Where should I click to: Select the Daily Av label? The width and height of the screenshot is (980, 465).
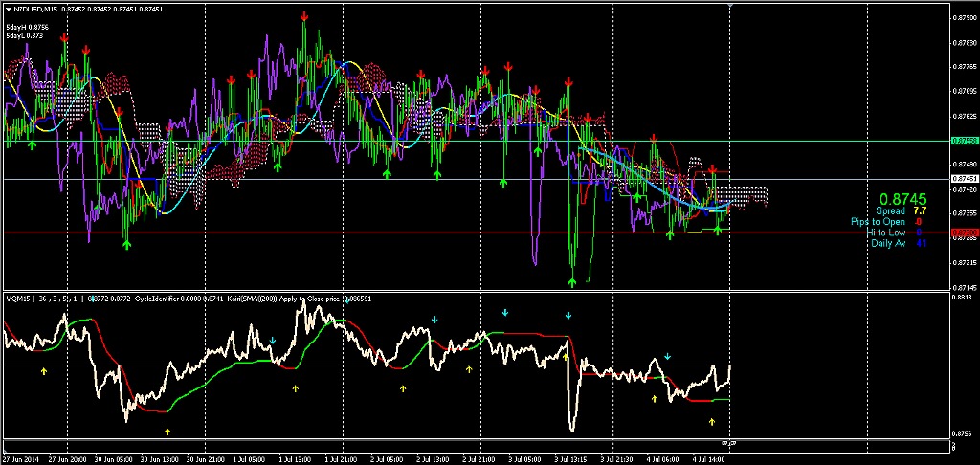tap(888, 243)
